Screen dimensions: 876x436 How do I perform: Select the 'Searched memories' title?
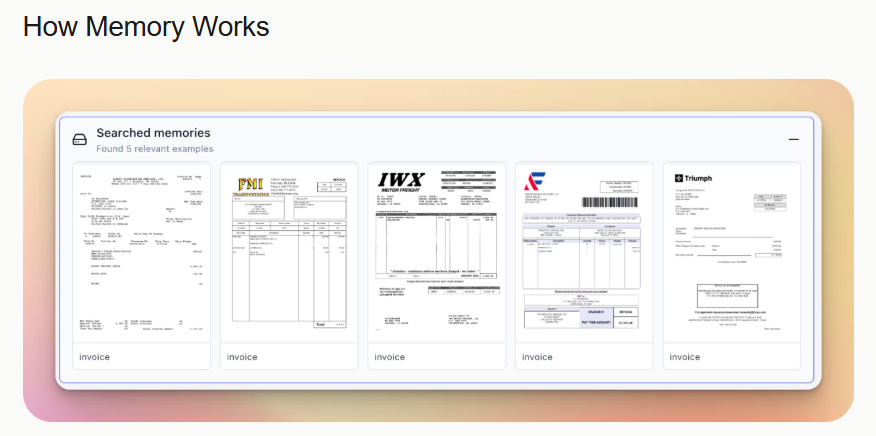[x=153, y=133]
